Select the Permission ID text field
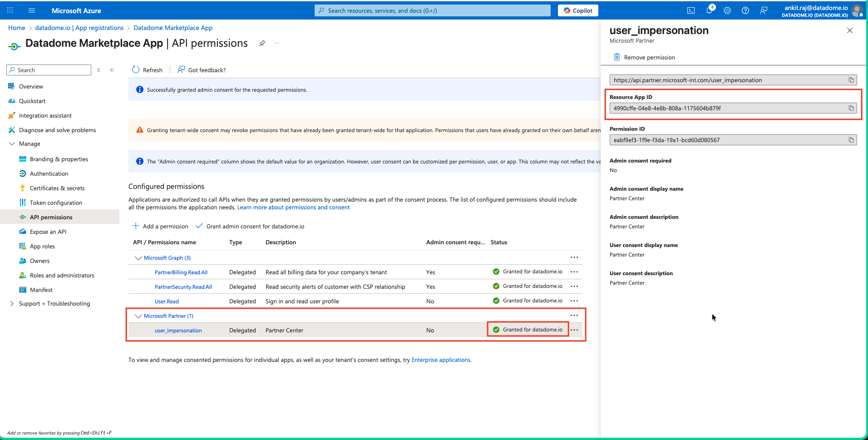The image size is (868, 440). coord(733,140)
